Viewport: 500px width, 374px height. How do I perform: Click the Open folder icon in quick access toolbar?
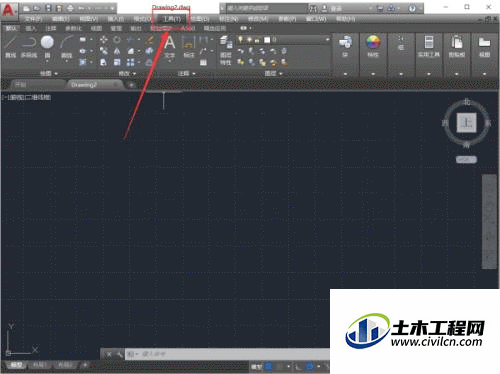pyautogui.click(x=37, y=8)
